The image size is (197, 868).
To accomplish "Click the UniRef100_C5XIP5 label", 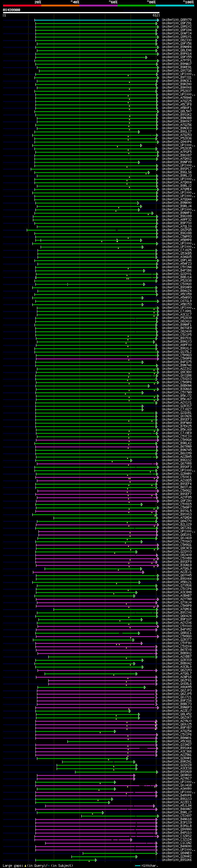I will click(x=177, y=335).
